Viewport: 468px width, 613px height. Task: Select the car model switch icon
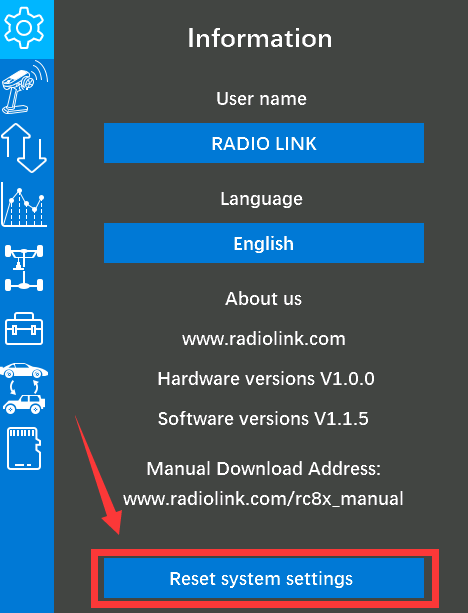[24, 388]
